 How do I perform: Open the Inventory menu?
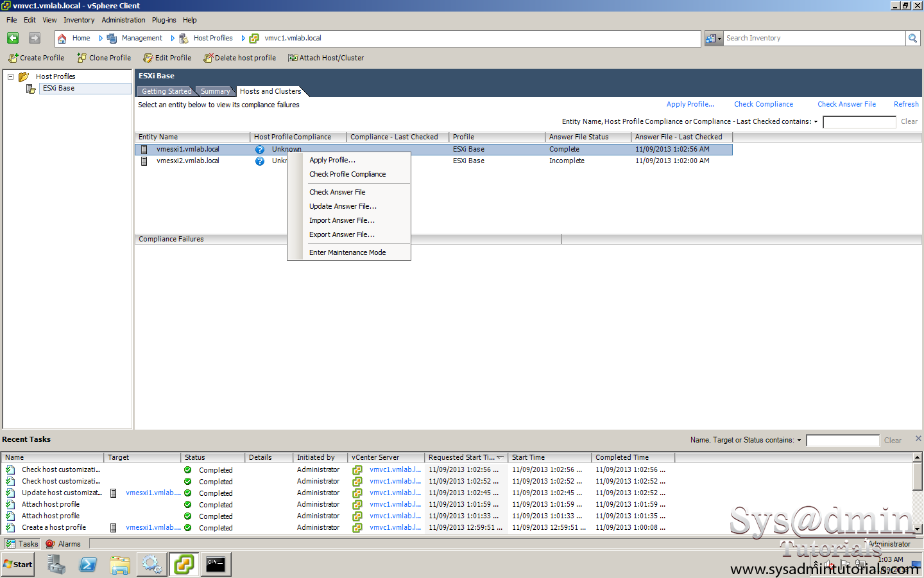79,20
